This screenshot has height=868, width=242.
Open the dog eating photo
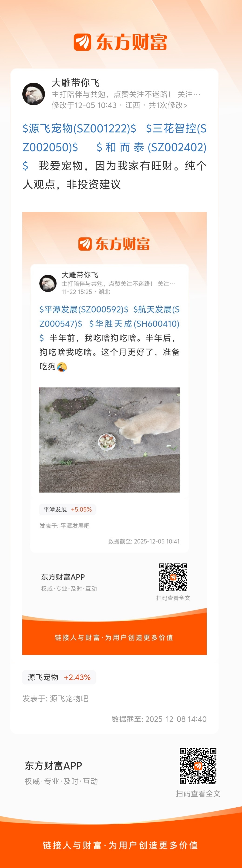(x=109, y=440)
